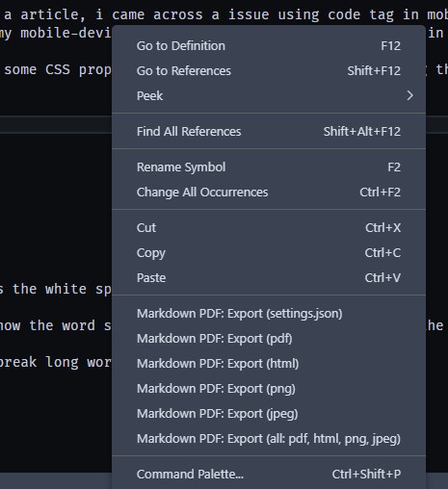Open the Peek submenu entry
Viewport: 448px width, 489px height.
[x=269, y=95]
